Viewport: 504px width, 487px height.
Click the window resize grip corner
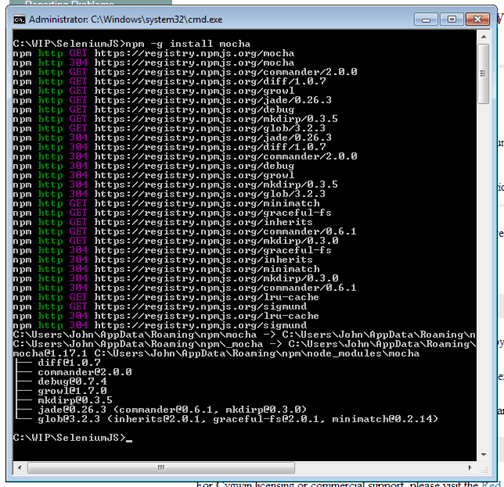click(484, 468)
